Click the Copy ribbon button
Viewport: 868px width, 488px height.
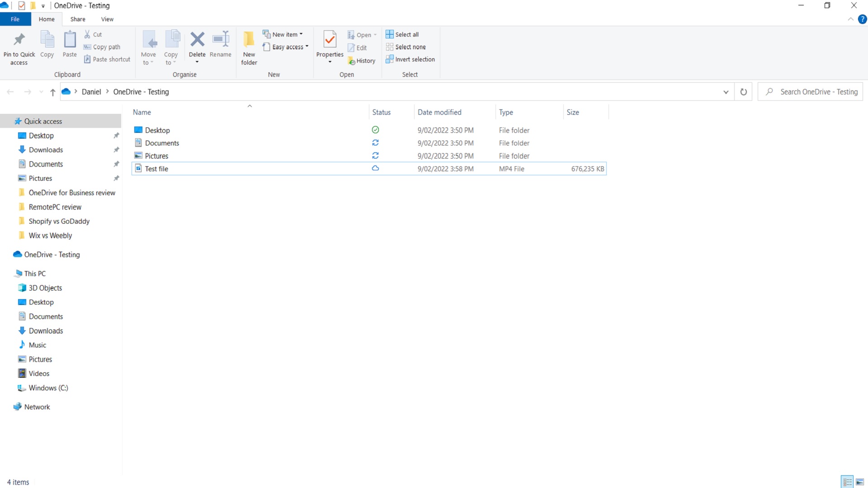coord(47,44)
